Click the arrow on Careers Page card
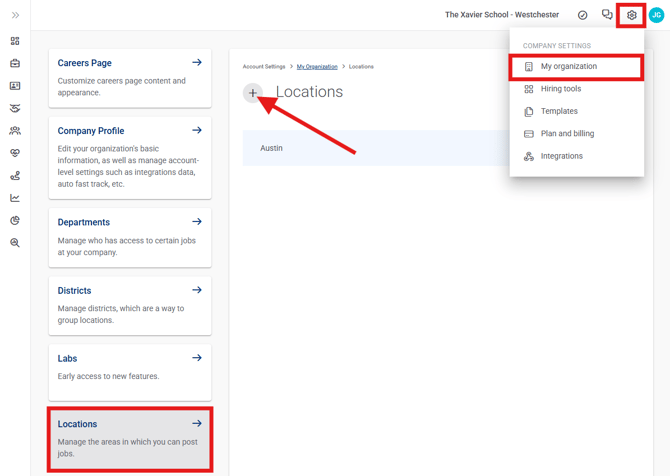 click(x=197, y=62)
